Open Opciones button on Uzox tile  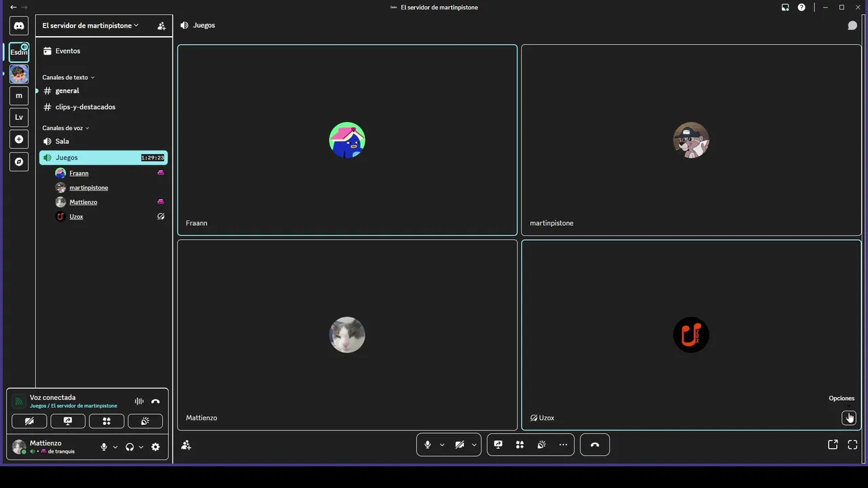click(x=849, y=418)
